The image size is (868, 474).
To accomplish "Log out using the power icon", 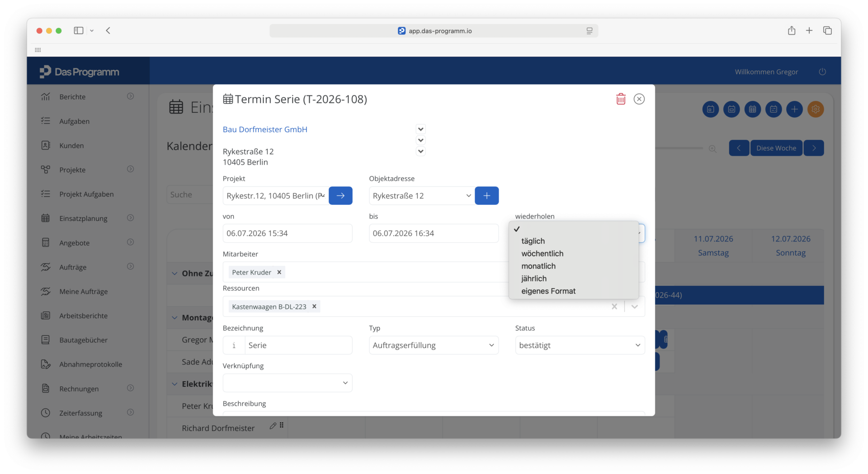I will pos(822,72).
